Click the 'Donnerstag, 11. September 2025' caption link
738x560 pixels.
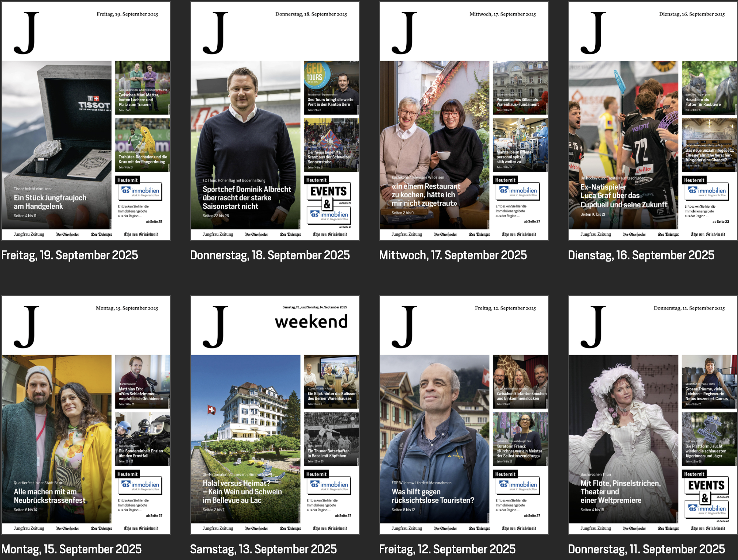point(646,549)
